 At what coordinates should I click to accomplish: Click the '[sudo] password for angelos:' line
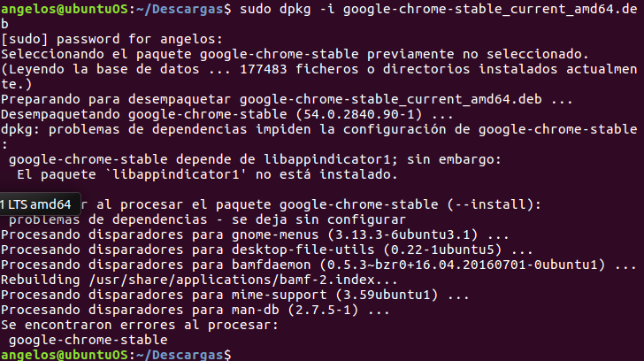click(111, 39)
